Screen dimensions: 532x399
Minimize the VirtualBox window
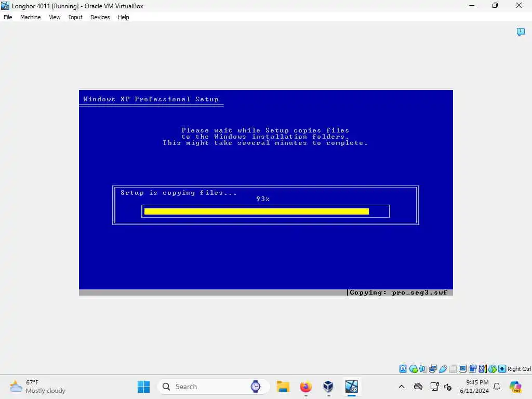(x=472, y=6)
